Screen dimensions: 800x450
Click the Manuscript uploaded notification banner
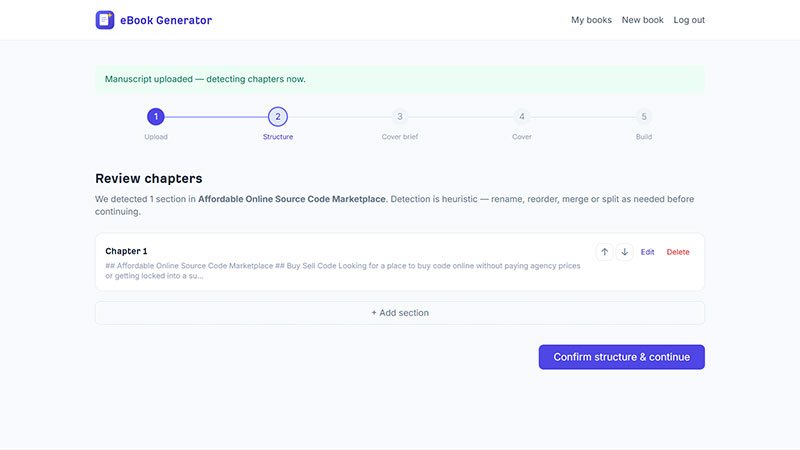pos(400,79)
